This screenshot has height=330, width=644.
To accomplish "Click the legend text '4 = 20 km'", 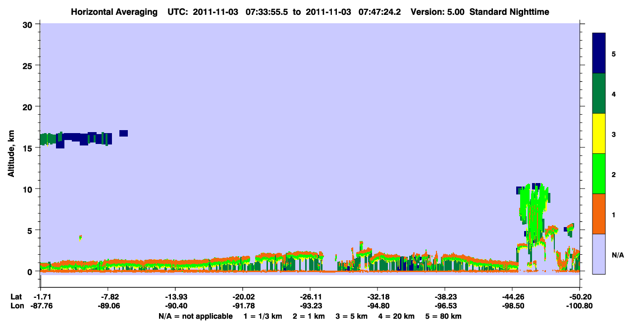I will (x=395, y=316).
